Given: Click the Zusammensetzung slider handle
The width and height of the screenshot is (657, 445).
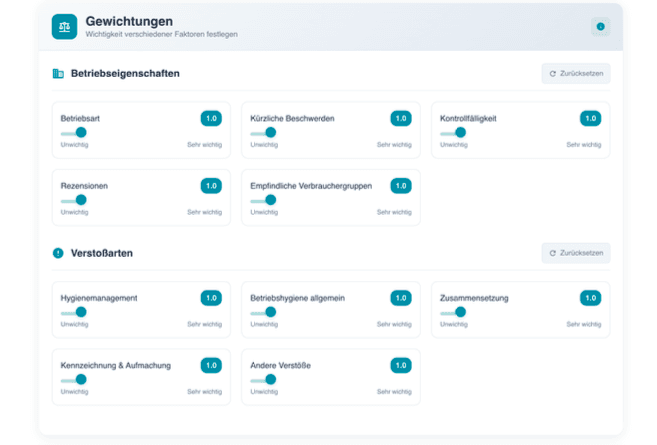Looking at the screenshot, I should pos(460,312).
